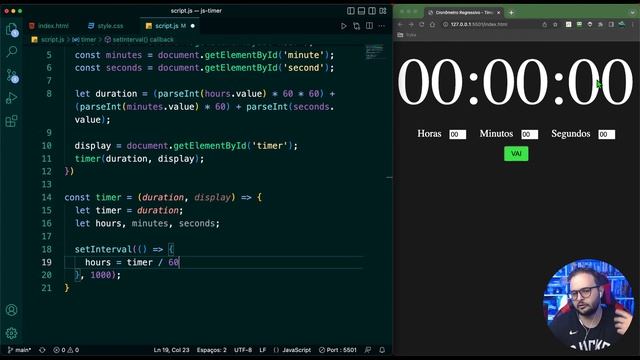This screenshot has height=360, width=640.
Task: Click the Port : 5501 Live Server indicator
Action: point(338,350)
